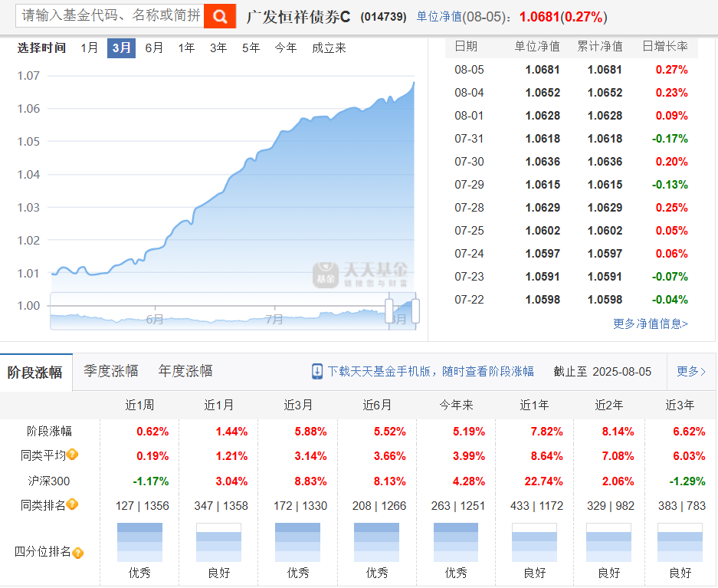This screenshot has width=718, height=588.
Task: Select the 5年 time range
Action: click(x=251, y=48)
